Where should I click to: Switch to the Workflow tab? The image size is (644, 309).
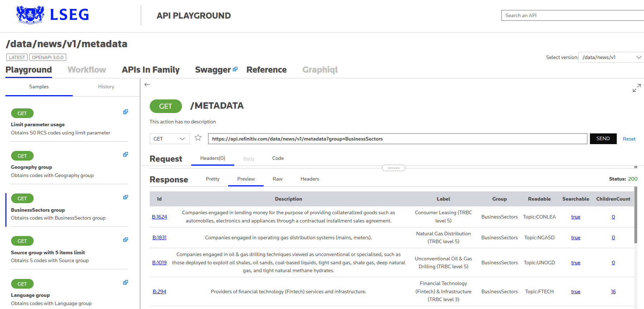pyautogui.click(x=87, y=70)
